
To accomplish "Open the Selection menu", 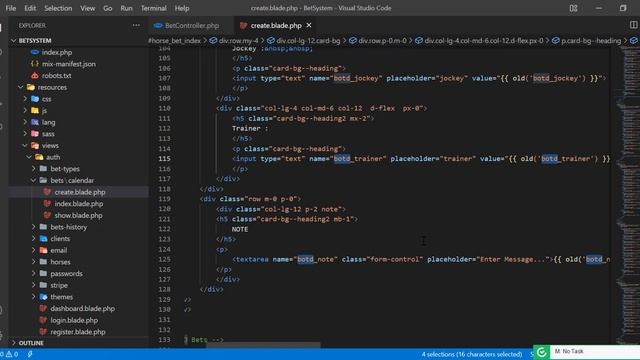I will click(x=58, y=8).
